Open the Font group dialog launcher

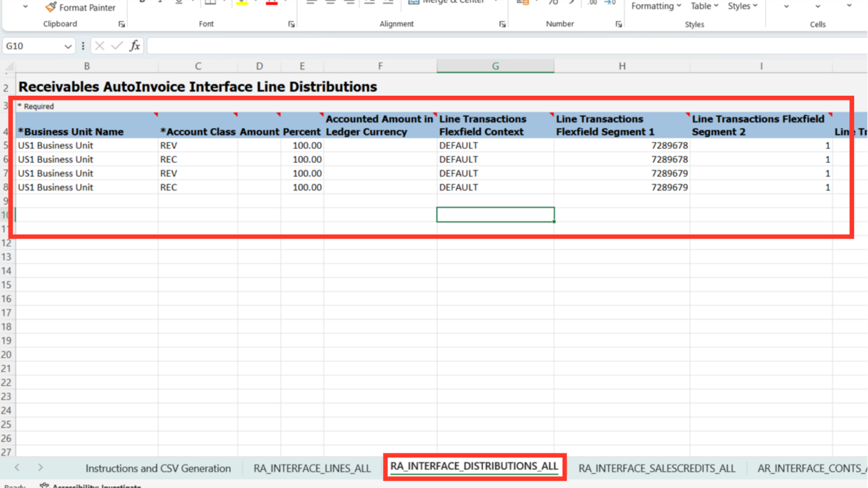click(x=292, y=24)
